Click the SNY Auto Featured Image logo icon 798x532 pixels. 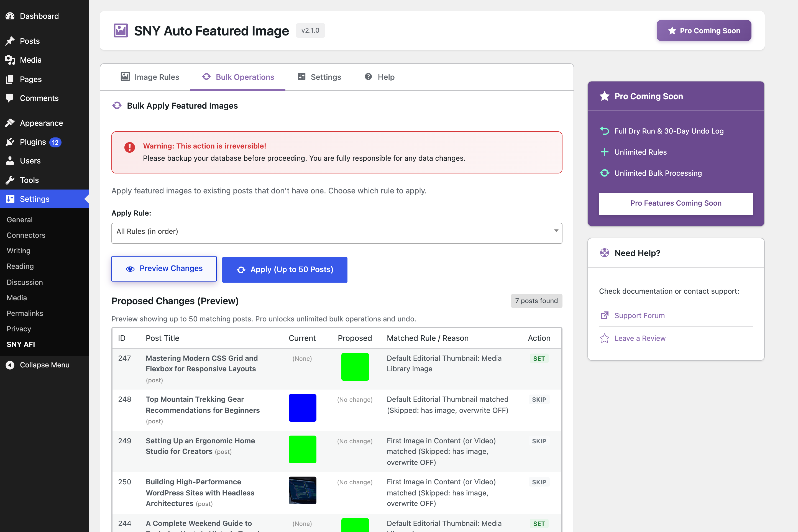(121, 30)
